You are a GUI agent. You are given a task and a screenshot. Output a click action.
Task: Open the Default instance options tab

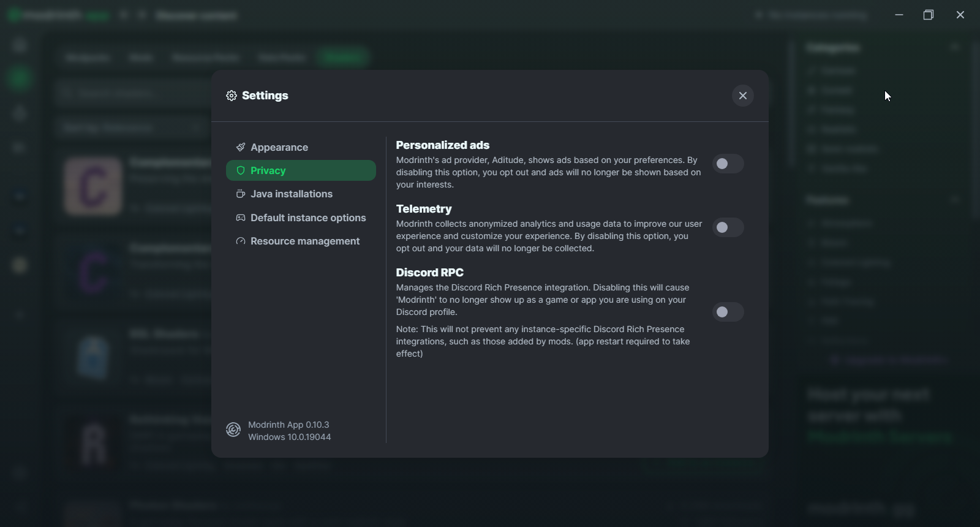tap(301, 218)
